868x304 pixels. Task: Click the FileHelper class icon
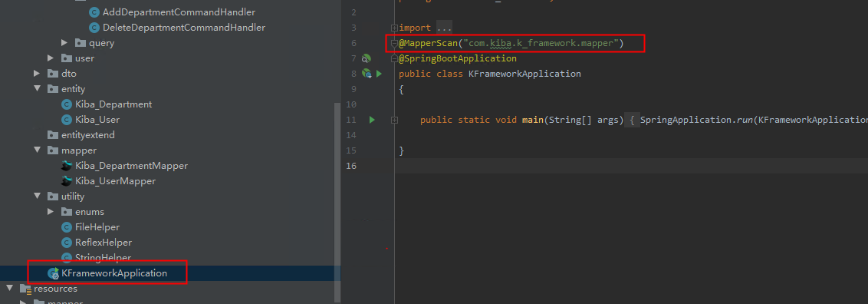click(x=67, y=227)
